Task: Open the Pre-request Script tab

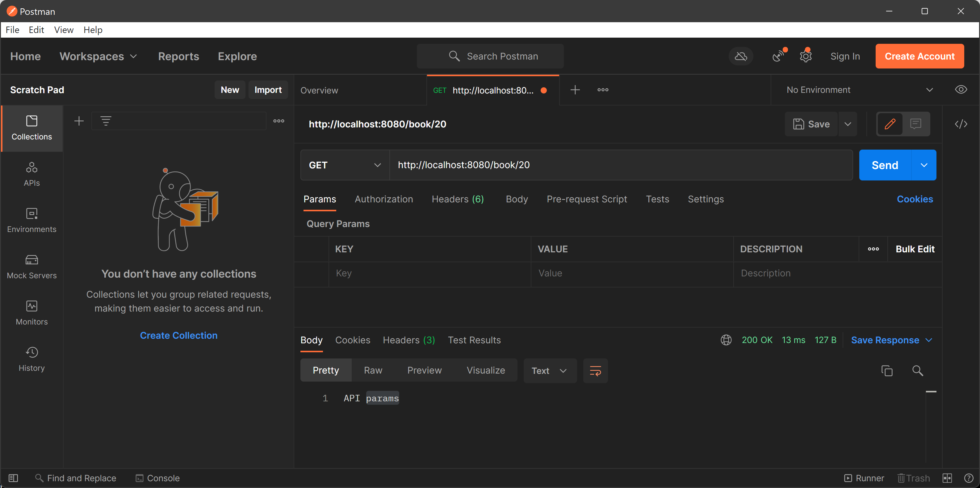Action: pyautogui.click(x=587, y=199)
